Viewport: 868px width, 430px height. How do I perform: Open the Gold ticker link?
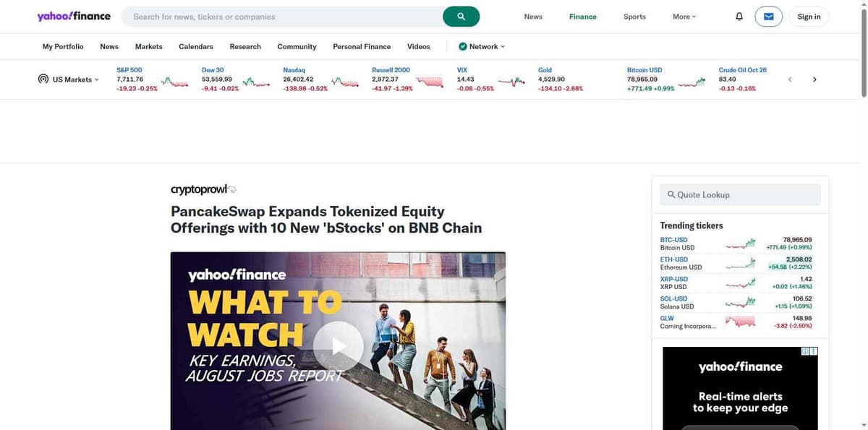[x=545, y=70]
